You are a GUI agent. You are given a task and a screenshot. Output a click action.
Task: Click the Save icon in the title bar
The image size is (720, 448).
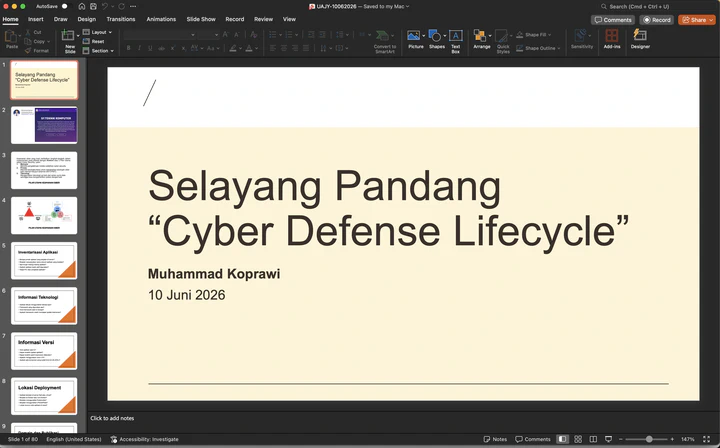tap(93, 6)
